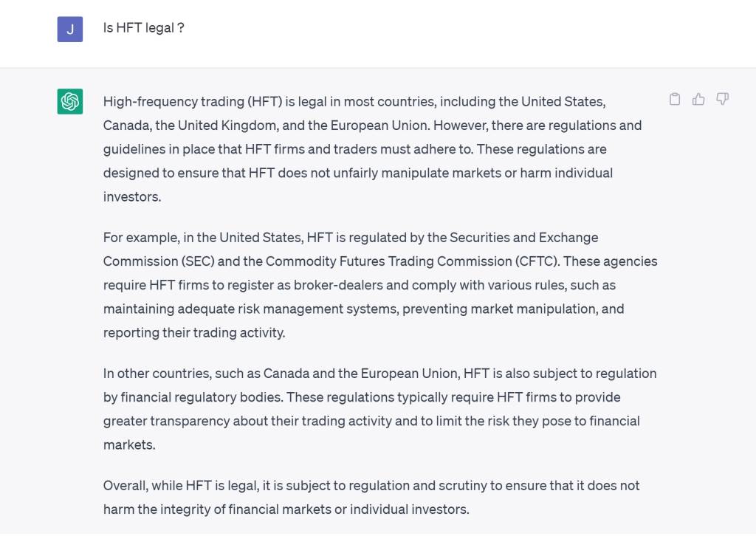Click the words 'Securities and Exchange' in the response
Screen dimensions: 756x536
click(523, 238)
